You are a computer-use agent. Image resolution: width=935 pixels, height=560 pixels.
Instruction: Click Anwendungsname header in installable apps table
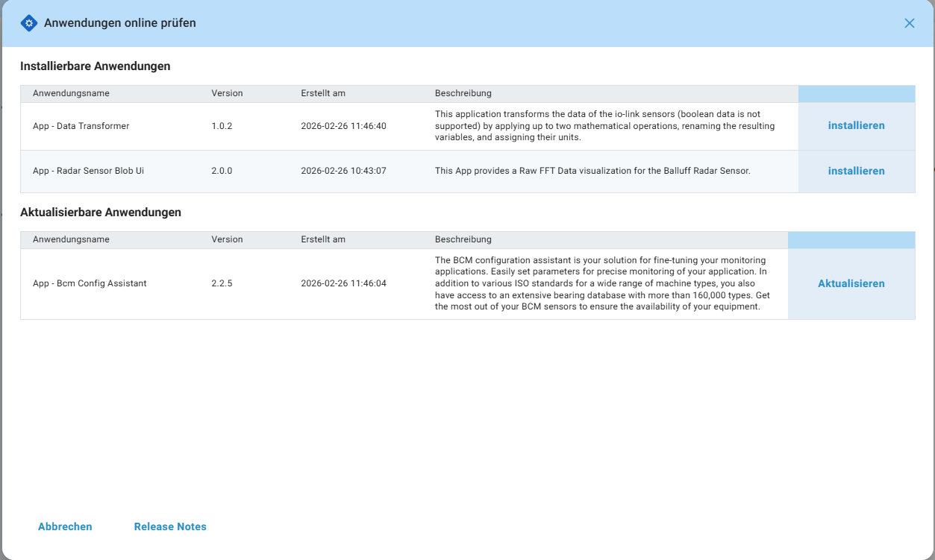71,94
